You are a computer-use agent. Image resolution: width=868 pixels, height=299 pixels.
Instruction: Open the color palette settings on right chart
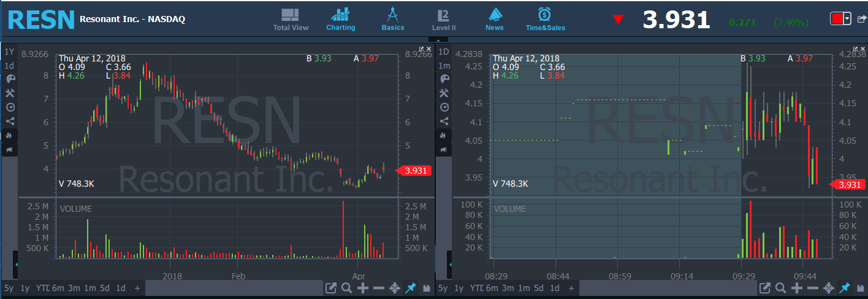click(444, 79)
